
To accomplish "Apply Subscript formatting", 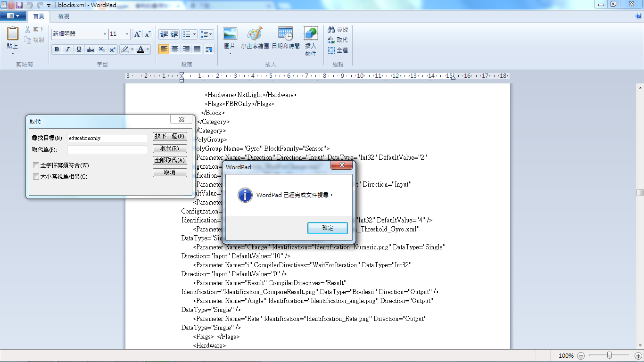I will (x=101, y=49).
